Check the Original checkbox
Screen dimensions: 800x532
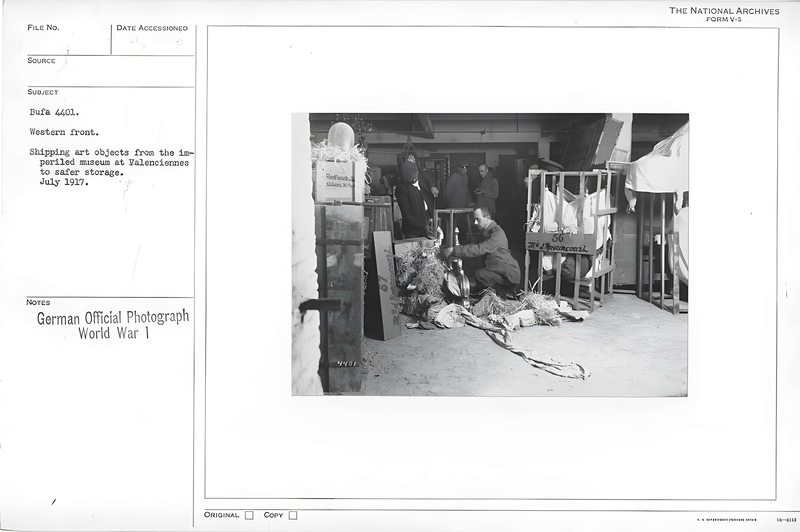point(249,515)
